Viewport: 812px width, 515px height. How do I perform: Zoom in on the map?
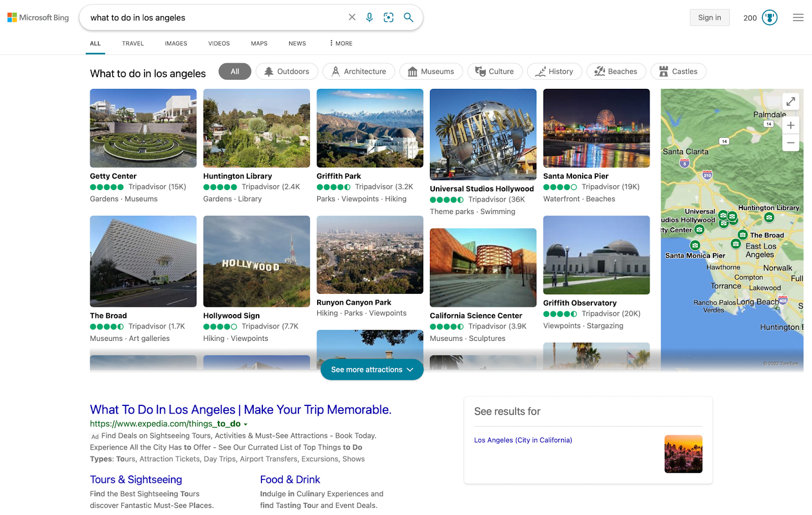click(x=791, y=125)
